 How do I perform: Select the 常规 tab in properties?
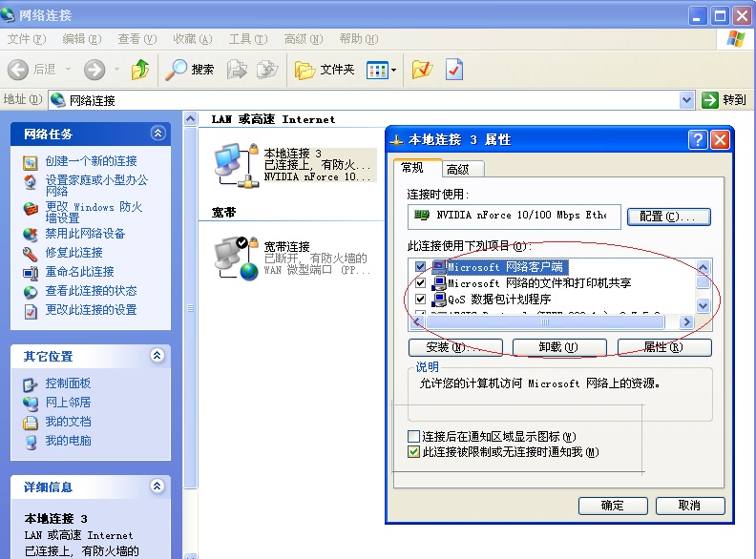pos(417,168)
